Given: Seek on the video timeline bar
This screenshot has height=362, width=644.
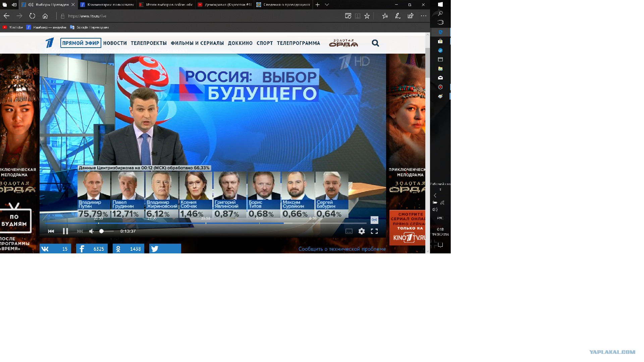Looking at the screenshot, I should coord(206,223).
